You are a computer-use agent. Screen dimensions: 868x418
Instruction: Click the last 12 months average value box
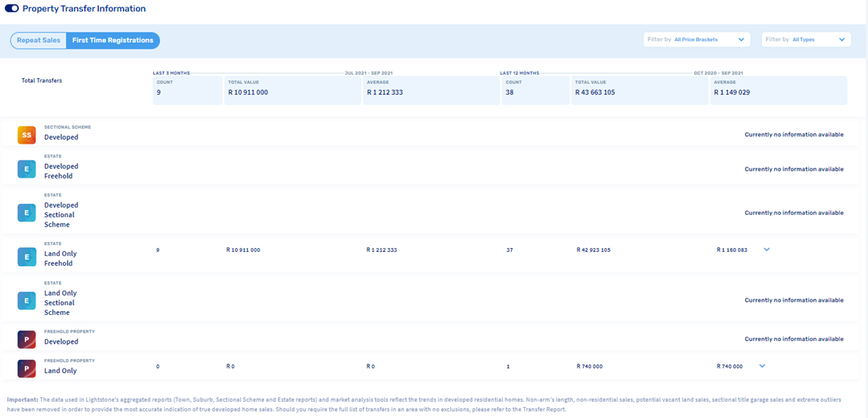pos(778,90)
